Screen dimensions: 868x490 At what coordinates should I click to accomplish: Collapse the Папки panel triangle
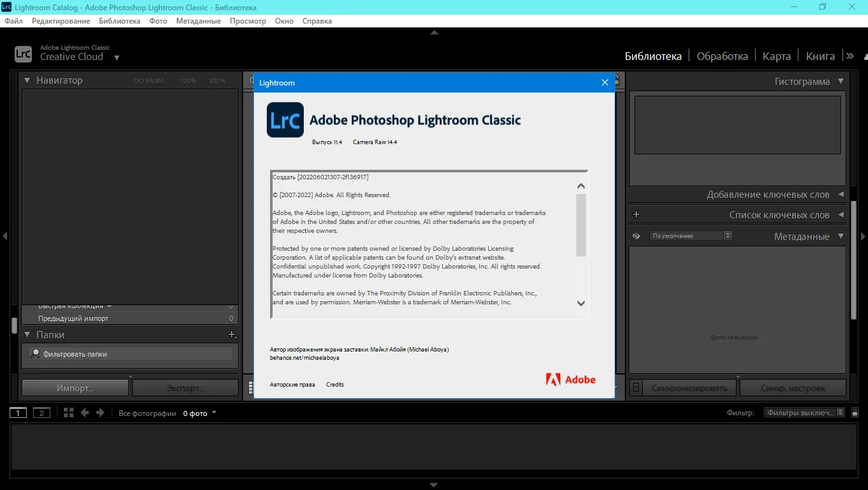(27, 334)
